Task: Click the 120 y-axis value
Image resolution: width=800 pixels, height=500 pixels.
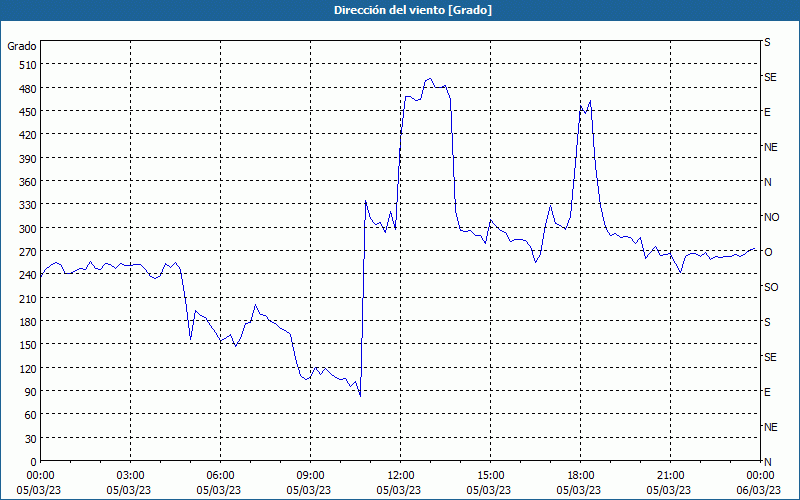Action: (x=28, y=368)
